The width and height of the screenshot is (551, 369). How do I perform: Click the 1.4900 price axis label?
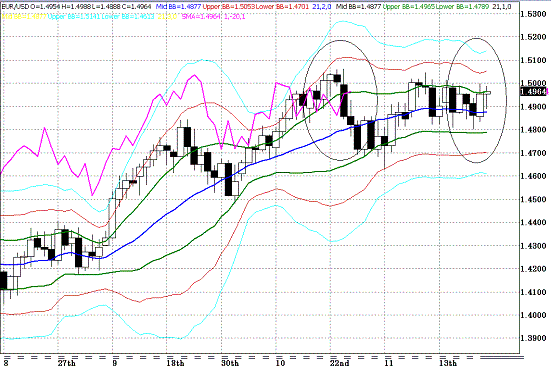(534, 107)
